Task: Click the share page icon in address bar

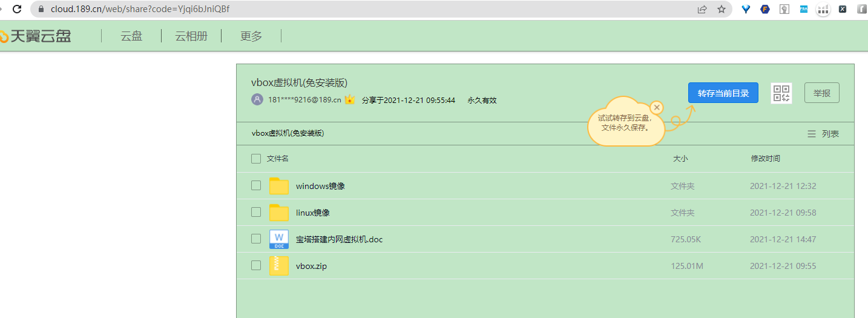Action: (x=702, y=9)
